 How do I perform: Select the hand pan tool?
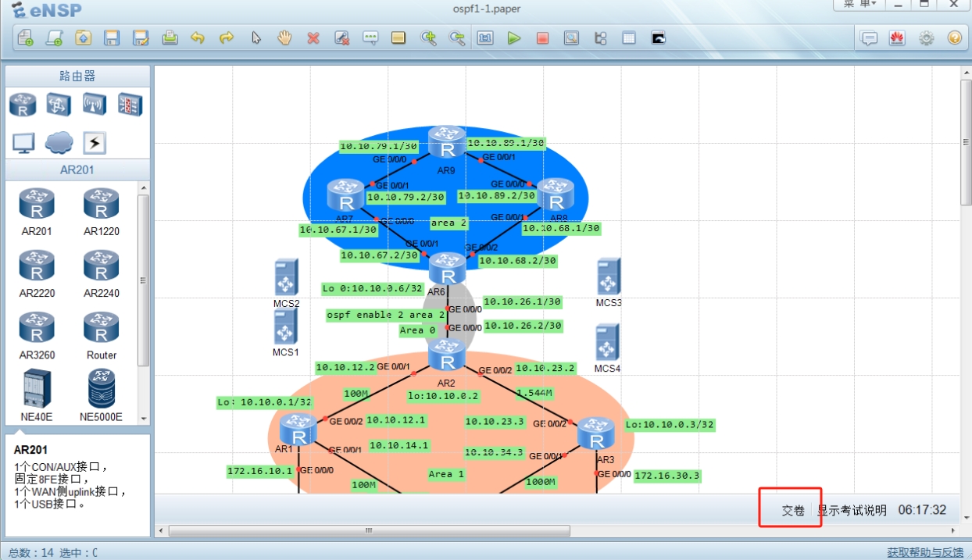[284, 37]
